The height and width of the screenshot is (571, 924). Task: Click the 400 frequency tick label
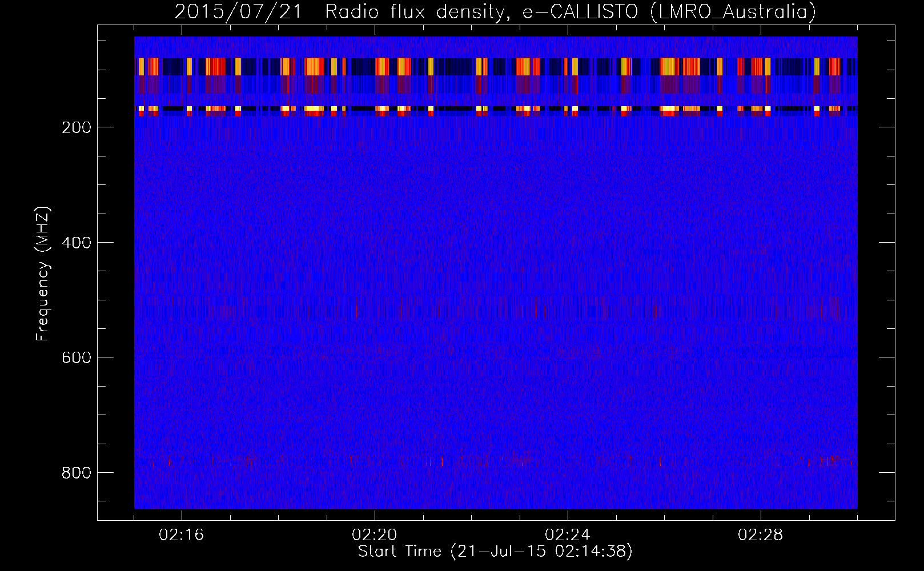click(x=77, y=243)
